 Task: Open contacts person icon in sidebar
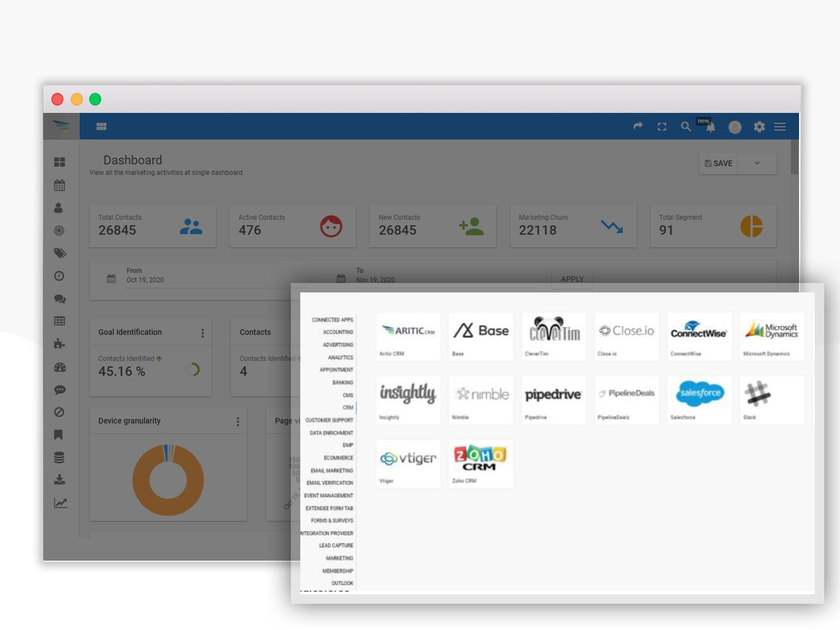tap(58, 208)
